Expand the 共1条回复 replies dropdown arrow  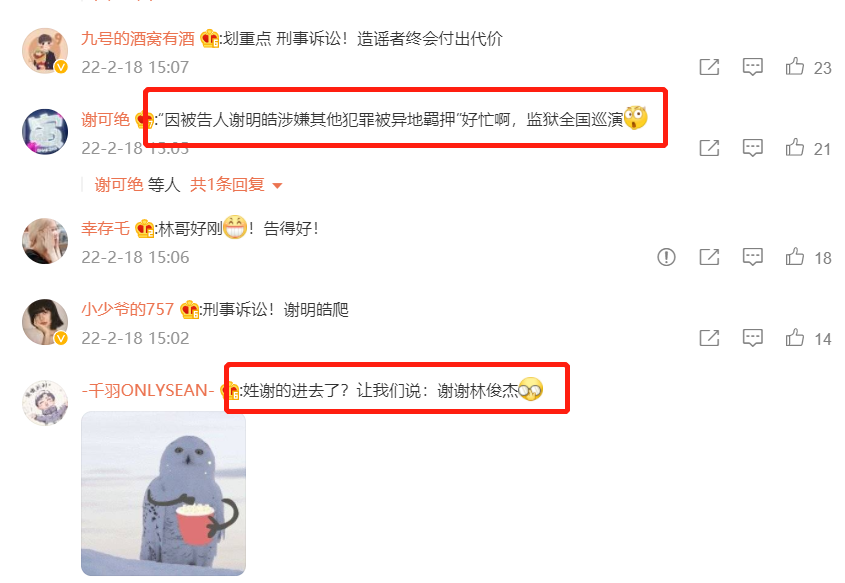click(278, 186)
